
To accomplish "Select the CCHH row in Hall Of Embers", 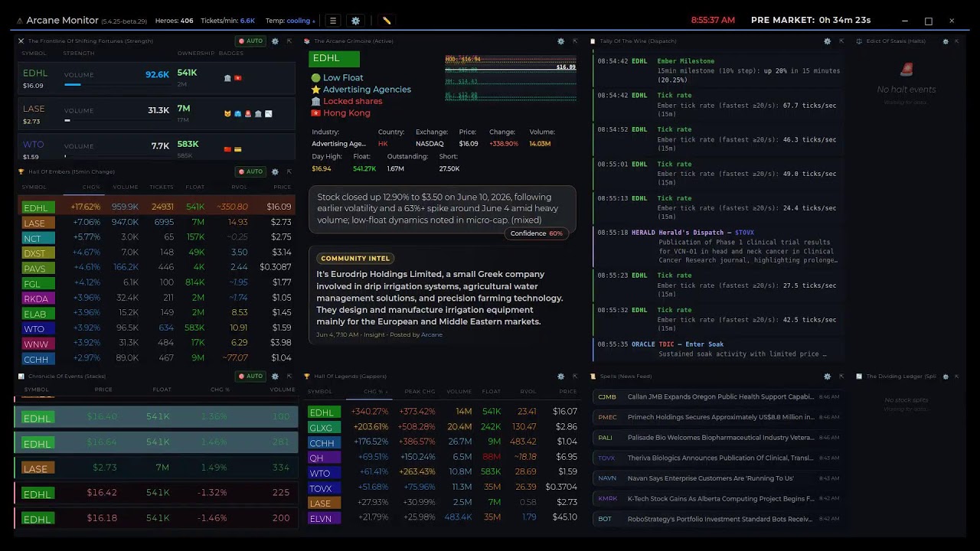I will point(156,359).
